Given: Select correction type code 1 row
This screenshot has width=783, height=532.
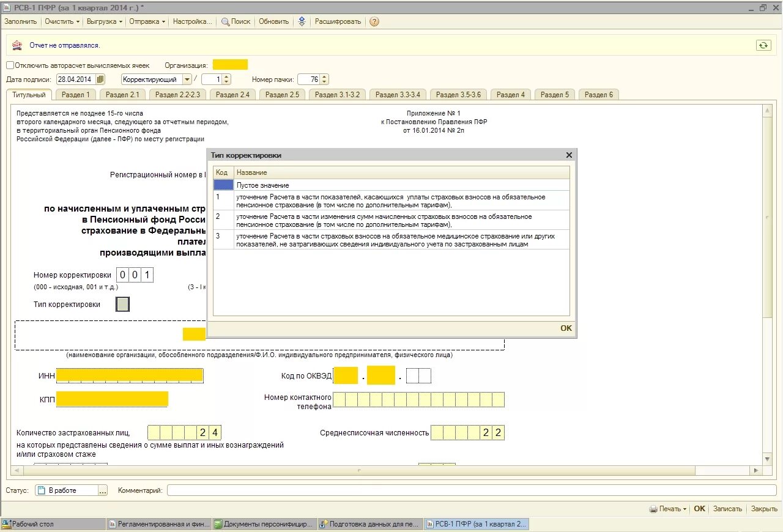Looking at the screenshot, I should point(391,201).
